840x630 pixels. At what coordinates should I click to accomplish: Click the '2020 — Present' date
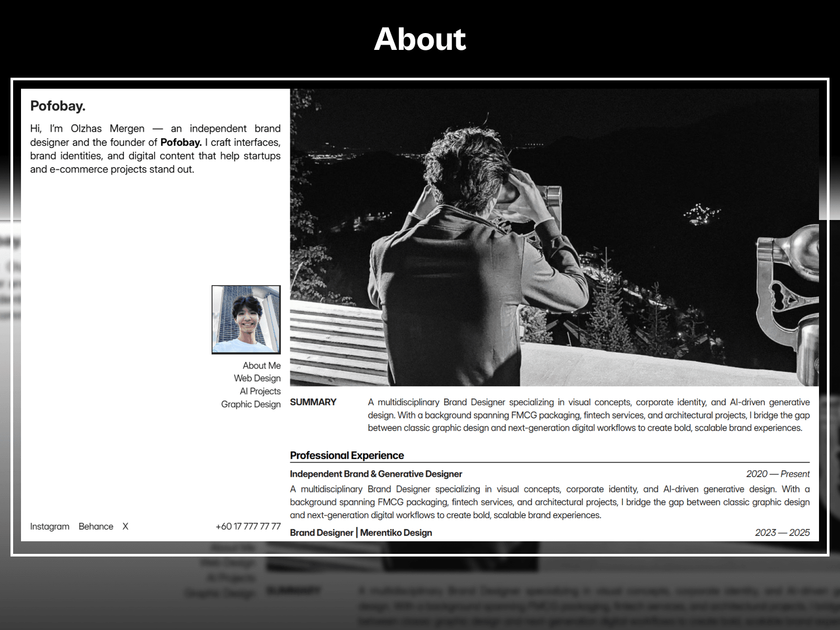[778, 474]
